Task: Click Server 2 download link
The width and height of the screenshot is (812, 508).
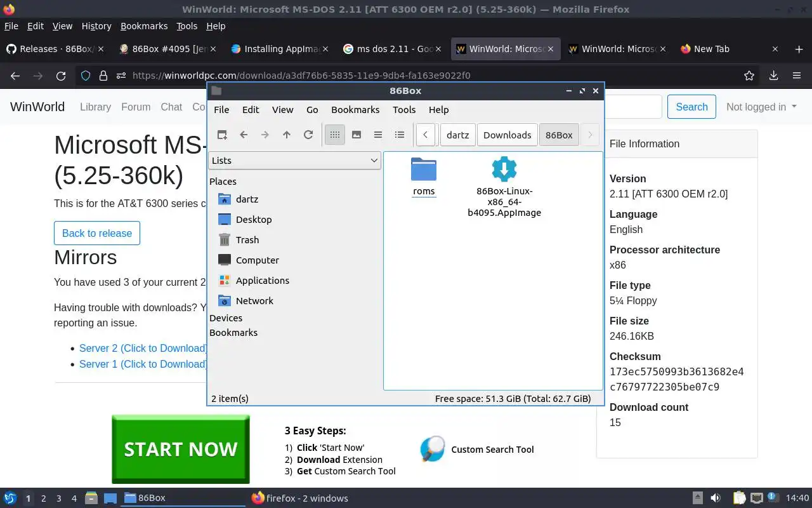Action: [143, 348]
